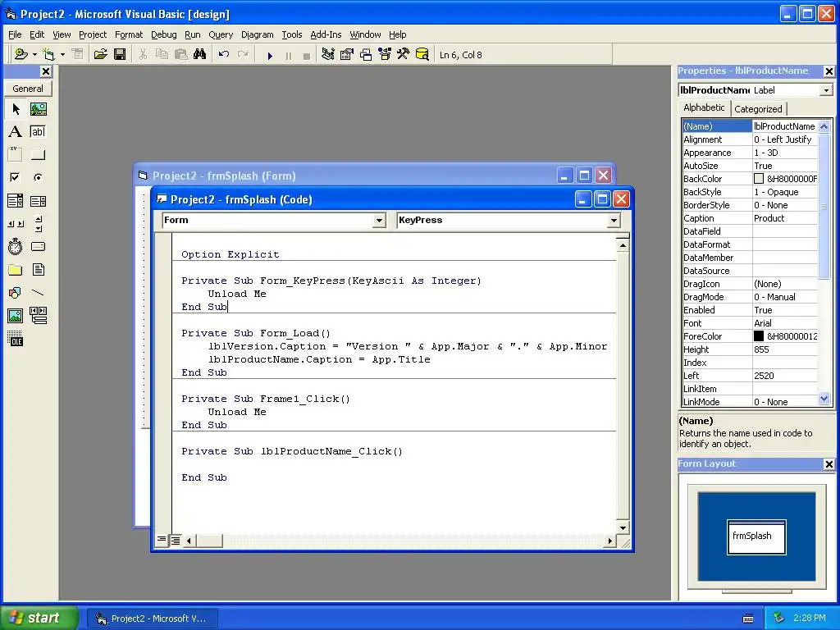Image resolution: width=840 pixels, height=630 pixels.
Task: Click the Data View Window icon
Action: tap(422, 54)
